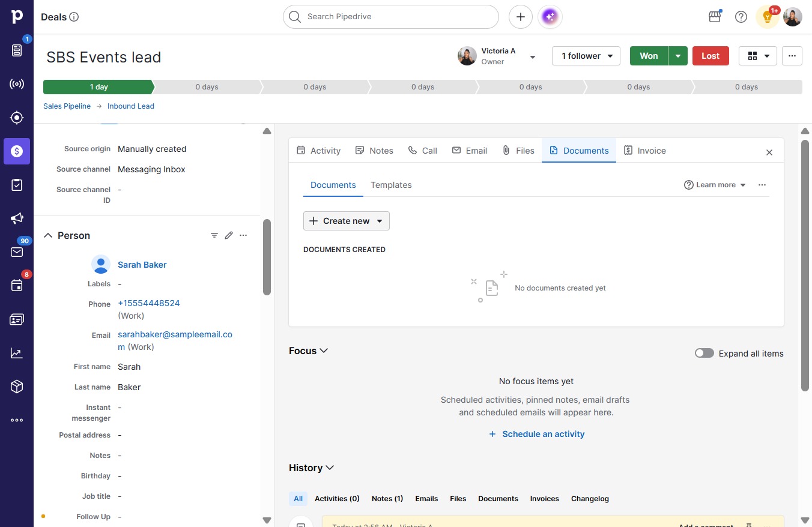Open the Products box sidebar icon
Viewport: 812px width, 527px height.
(17, 387)
